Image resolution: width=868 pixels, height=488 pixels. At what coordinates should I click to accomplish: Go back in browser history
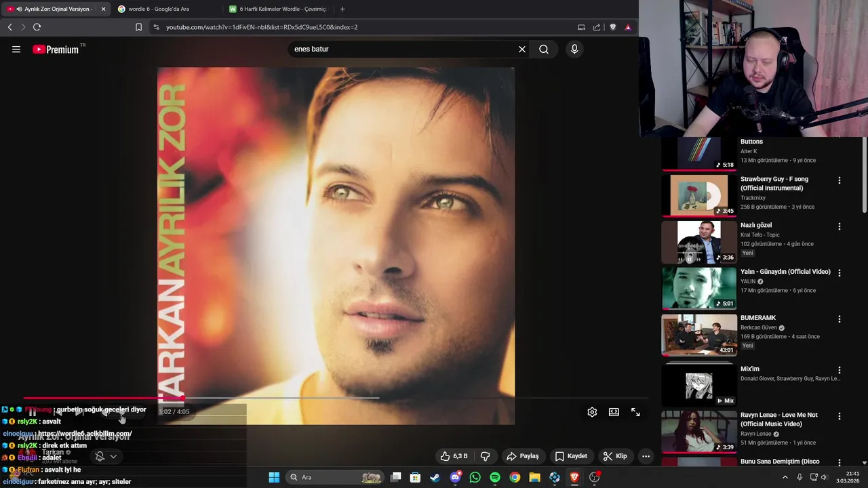[9, 27]
